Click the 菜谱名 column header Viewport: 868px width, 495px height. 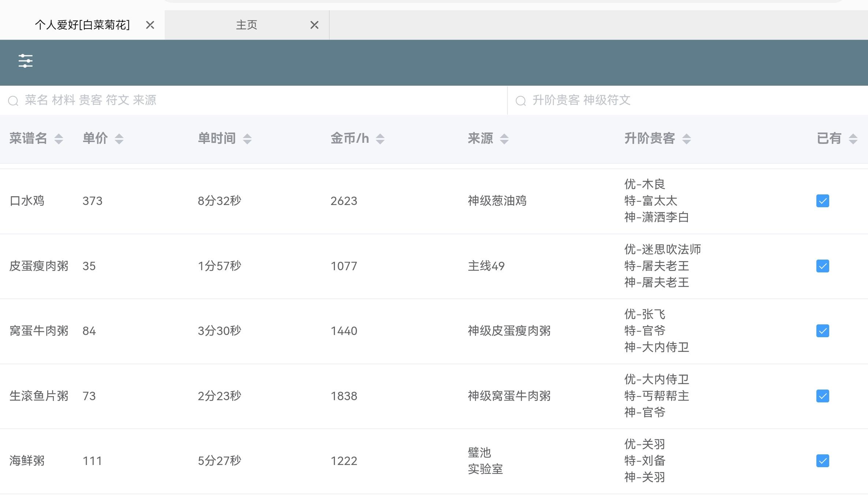click(28, 138)
